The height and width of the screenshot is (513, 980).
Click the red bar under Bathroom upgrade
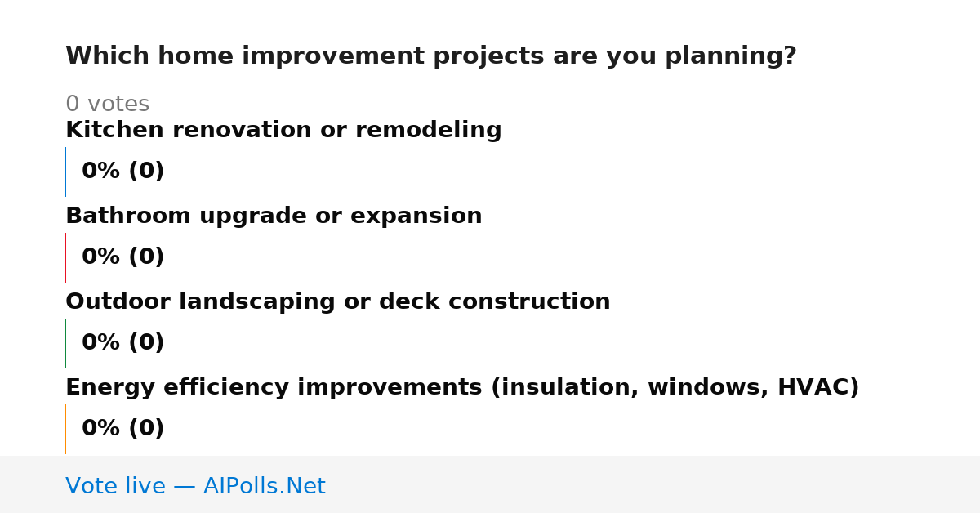point(65,257)
